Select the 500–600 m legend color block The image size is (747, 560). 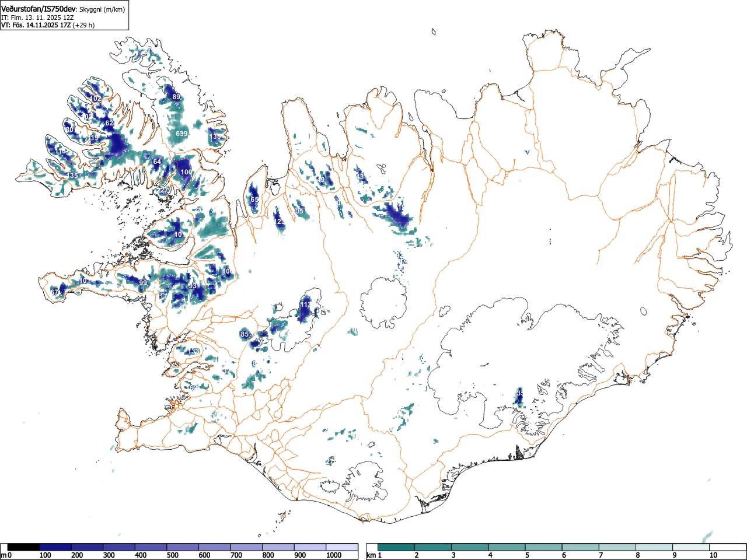[x=183, y=547]
